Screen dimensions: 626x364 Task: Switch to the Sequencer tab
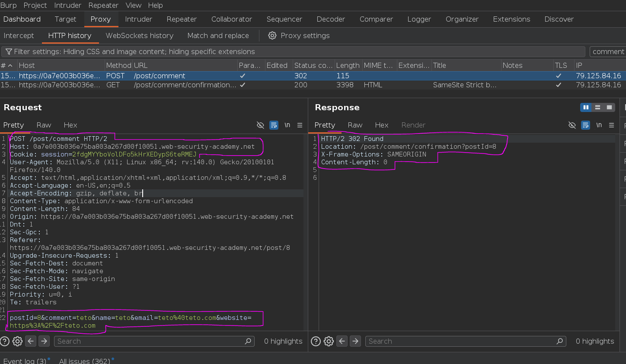coord(284,19)
